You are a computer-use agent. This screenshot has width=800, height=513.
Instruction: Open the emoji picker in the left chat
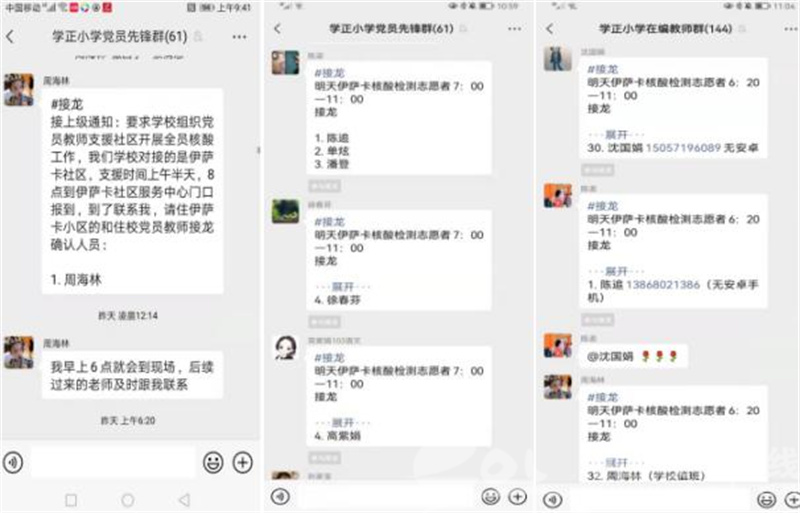(x=213, y=462)
